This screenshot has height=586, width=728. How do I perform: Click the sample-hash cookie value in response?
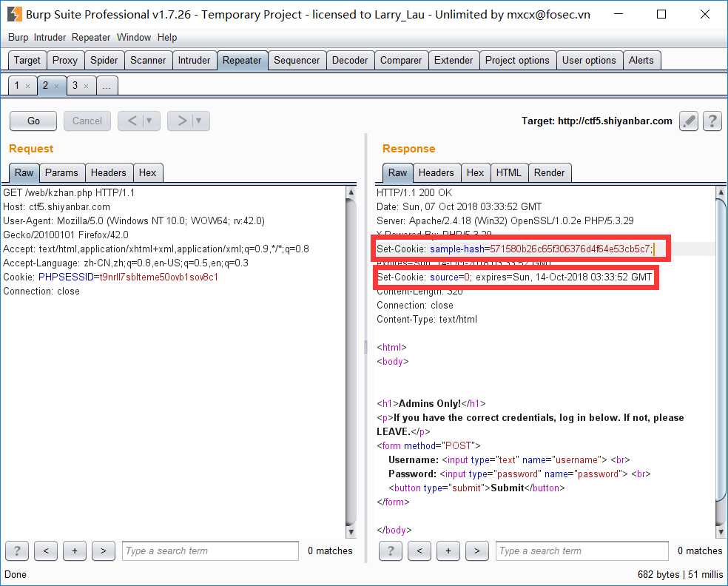(x=570, y=249)
